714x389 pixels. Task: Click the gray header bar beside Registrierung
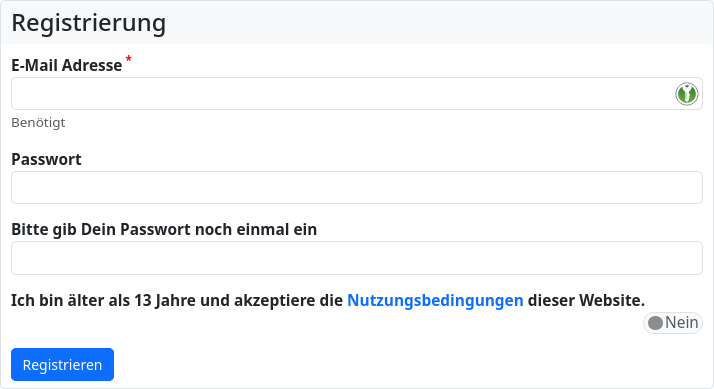click(437, 23)
